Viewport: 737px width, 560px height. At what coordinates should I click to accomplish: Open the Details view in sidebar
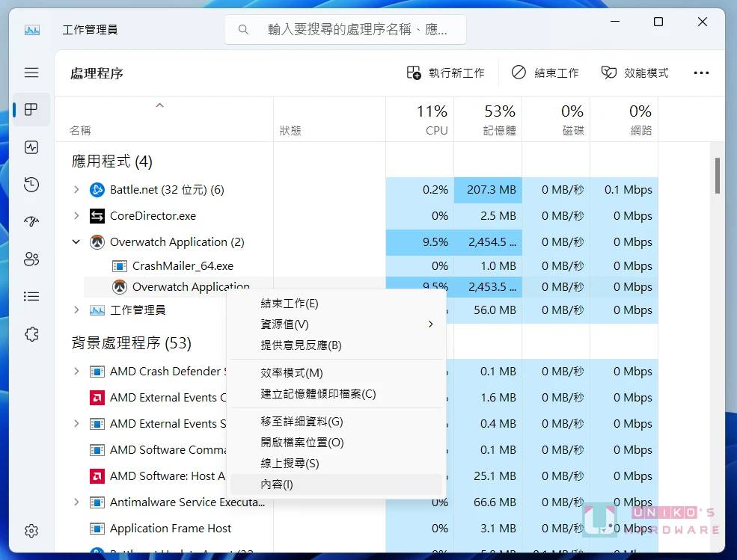(31, 296)
